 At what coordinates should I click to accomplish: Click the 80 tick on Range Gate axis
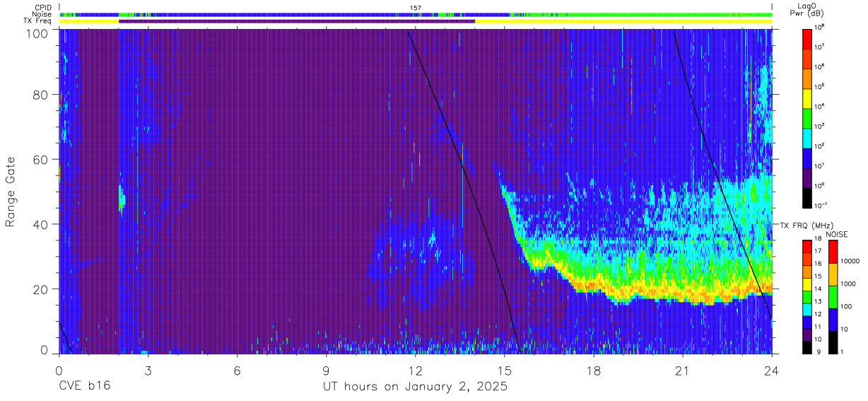pyautogui.click(x=41, y=94)
